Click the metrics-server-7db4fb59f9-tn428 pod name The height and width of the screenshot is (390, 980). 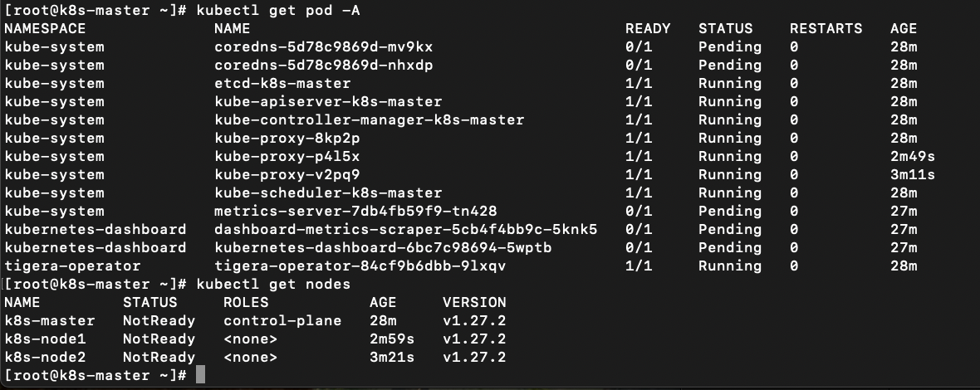pos(355,211)
